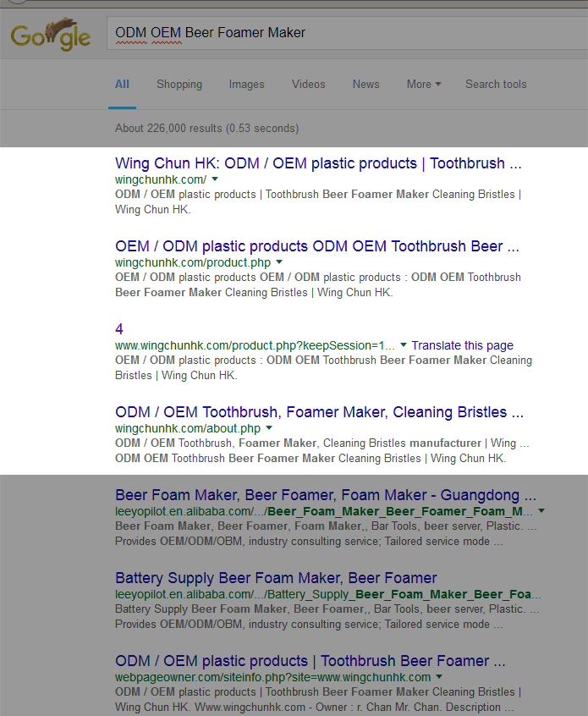Click the wingchunhk.com/ green URL text
Screen dimensions: 588x716
coord(161,179)
